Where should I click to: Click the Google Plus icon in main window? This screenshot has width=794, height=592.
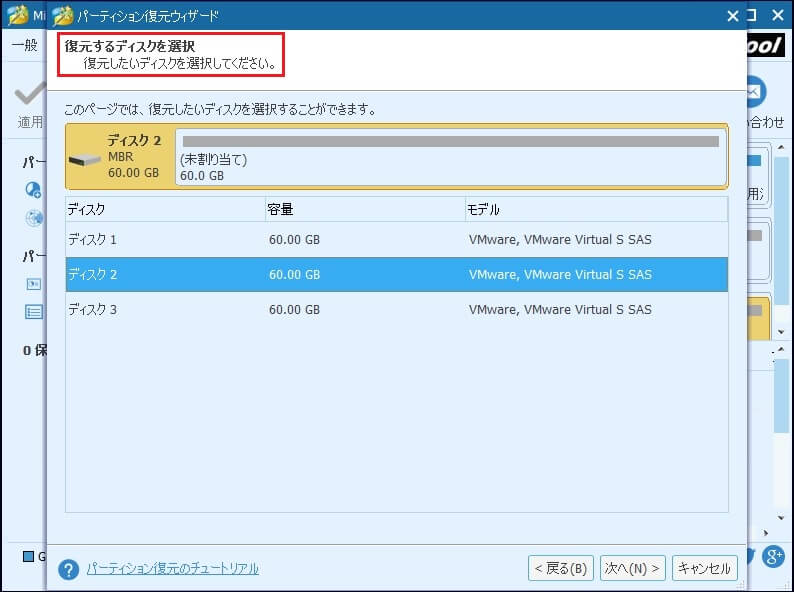point(773,557)
